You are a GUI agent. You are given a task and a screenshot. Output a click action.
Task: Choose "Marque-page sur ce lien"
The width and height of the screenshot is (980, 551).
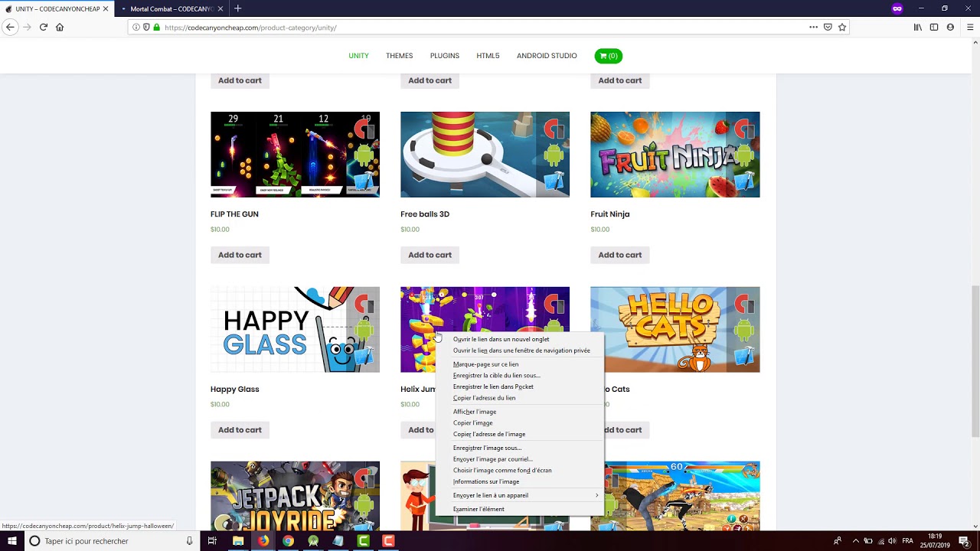pos(519,364)
